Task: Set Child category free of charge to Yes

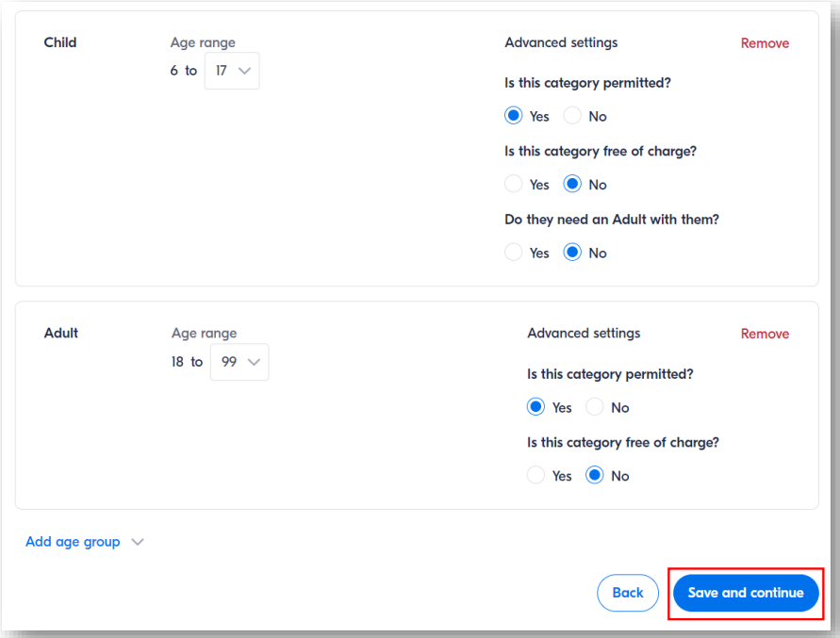Action: (x=514, y=185)
